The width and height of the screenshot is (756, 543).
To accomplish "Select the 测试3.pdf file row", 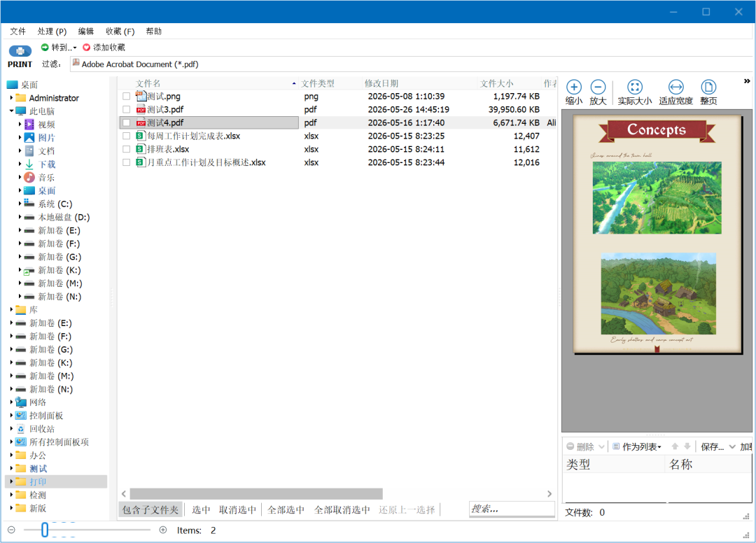I will pos(337,109).
